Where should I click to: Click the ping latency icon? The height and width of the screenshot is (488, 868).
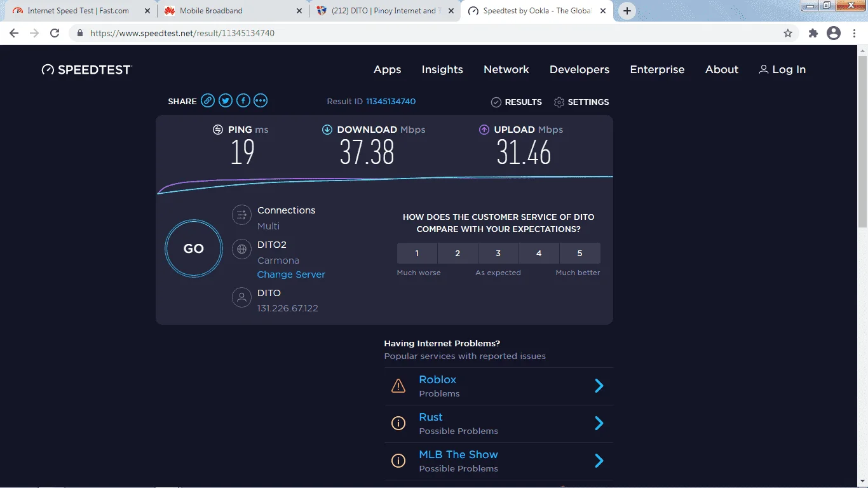click(218, 130)
